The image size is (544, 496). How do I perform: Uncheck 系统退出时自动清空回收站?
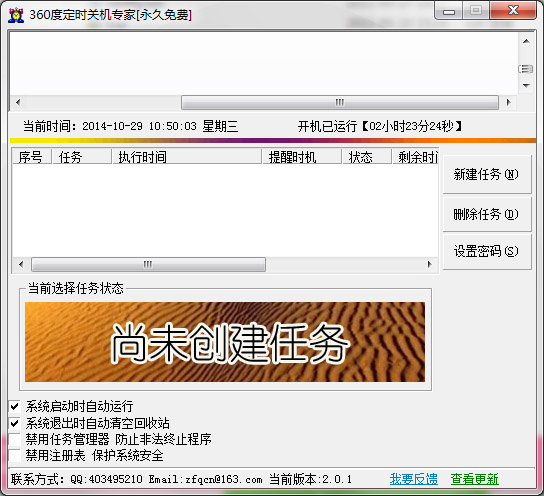click(15, 423)
